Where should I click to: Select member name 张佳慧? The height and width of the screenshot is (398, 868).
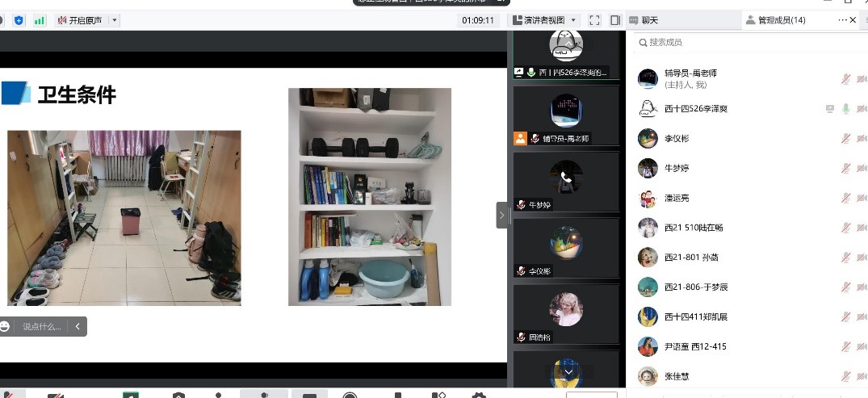pos(677,376)
